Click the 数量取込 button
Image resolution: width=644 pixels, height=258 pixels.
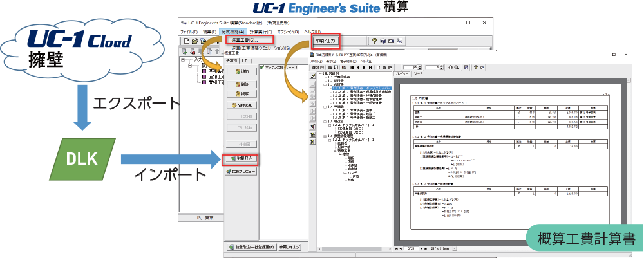pos(242,158)
